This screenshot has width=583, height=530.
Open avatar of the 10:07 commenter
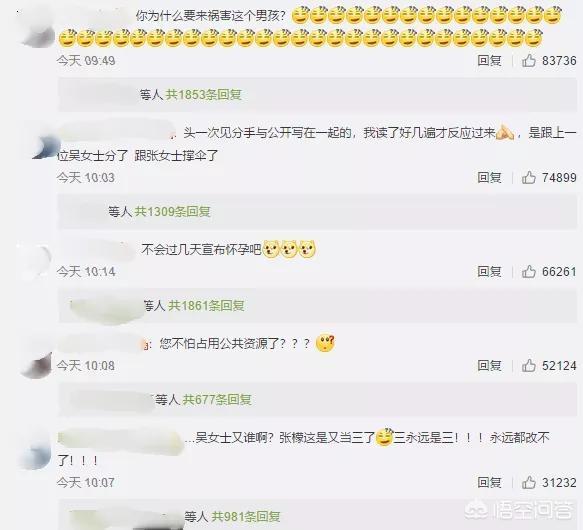coord(35,452)
